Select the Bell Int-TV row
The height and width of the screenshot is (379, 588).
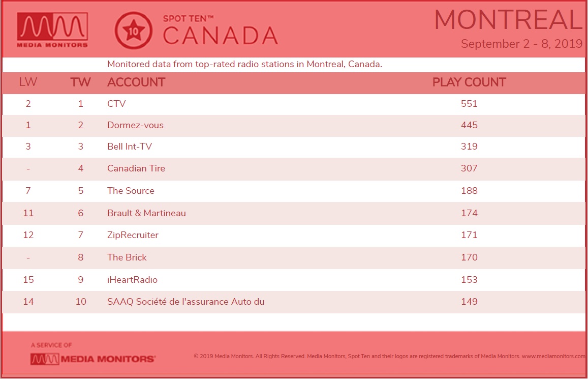coord(294,147)
